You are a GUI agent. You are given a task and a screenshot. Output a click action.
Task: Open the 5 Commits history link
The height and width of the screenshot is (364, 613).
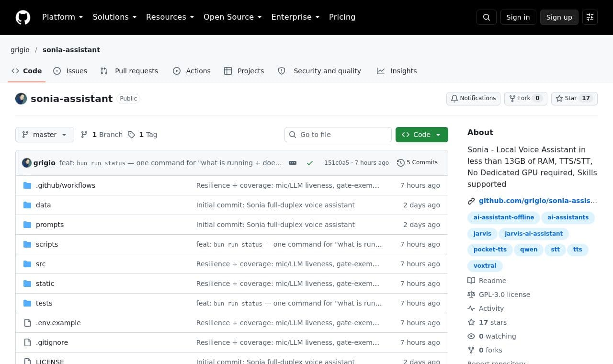[x=417, y=163]
